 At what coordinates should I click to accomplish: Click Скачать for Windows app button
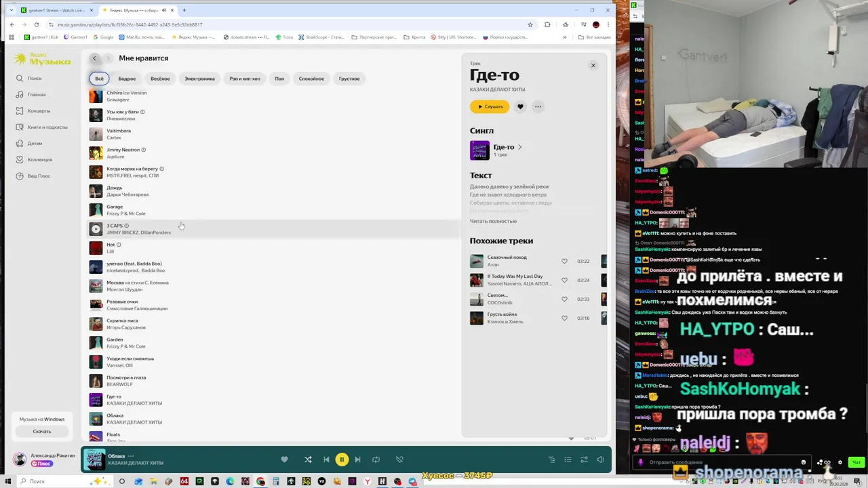coord(42,431)
